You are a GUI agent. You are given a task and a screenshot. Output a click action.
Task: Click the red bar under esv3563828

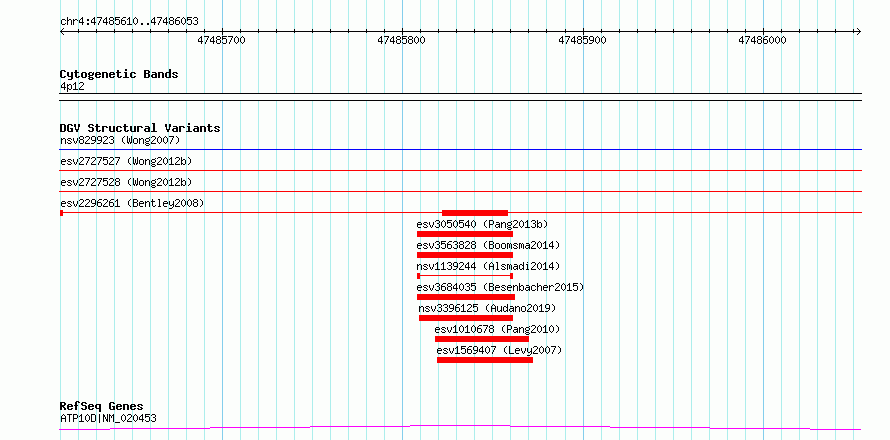pos(465,255)
